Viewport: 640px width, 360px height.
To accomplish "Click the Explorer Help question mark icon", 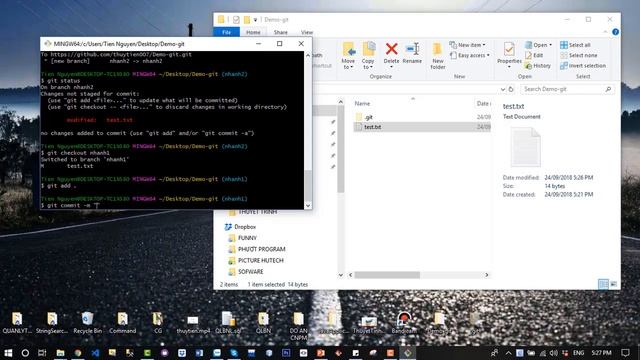I will (x=615, y=32).
